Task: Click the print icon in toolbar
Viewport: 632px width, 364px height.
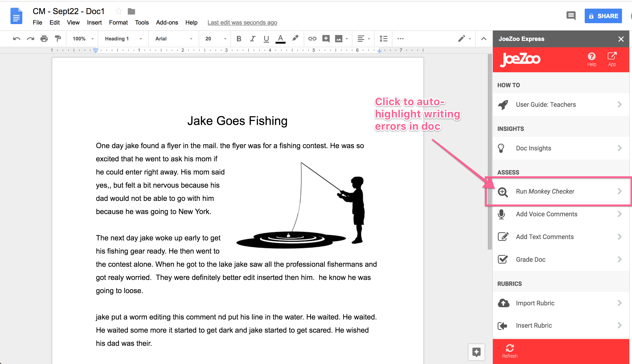Action: click(x=44, y=38)
